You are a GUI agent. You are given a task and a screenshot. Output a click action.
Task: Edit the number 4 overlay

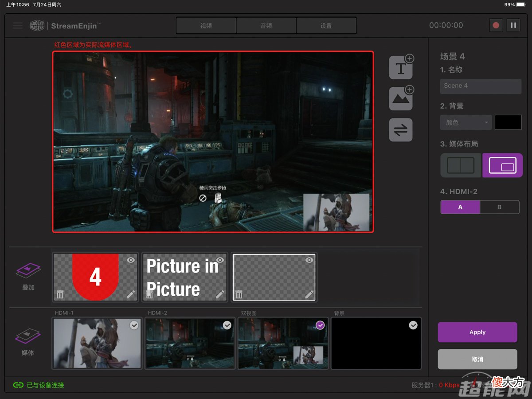click(131, 294)
